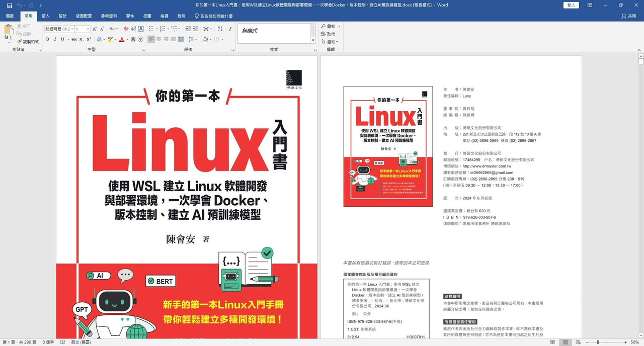
Task: Apply strikethrough abc formatting
Action: [74, 39]
